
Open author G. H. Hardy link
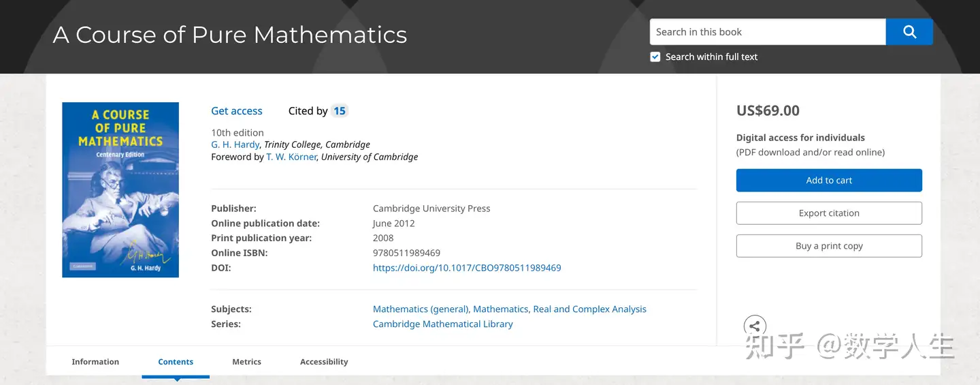235,144
